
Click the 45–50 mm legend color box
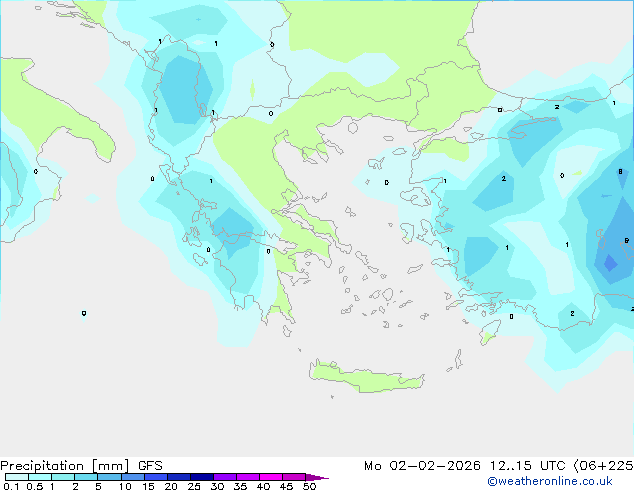pos(294,477)
